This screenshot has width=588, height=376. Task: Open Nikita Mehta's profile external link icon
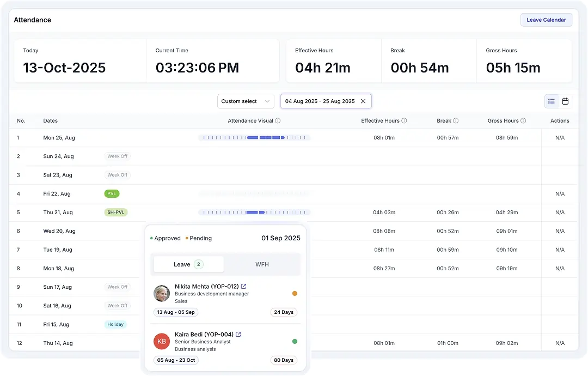(x=244, y=287)
